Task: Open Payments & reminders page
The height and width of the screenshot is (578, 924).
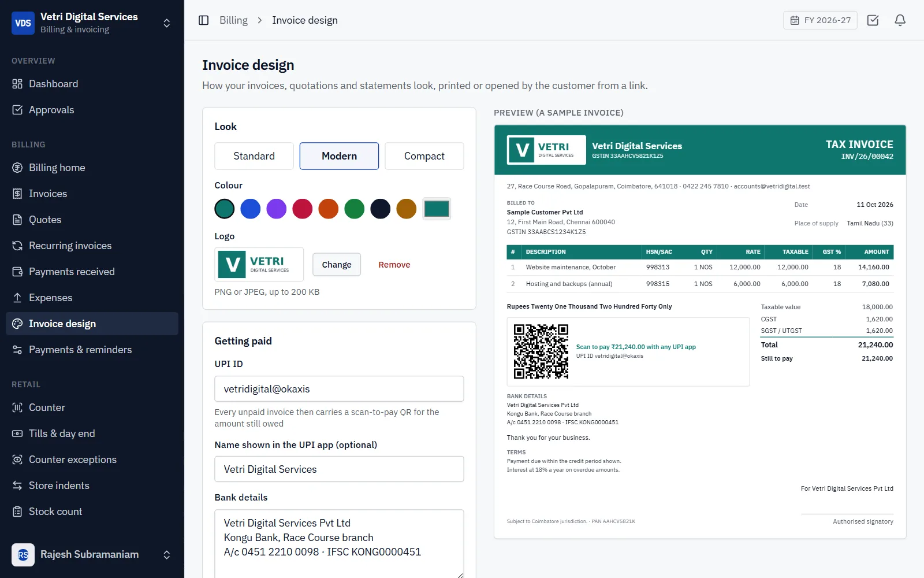Action: 92,350
